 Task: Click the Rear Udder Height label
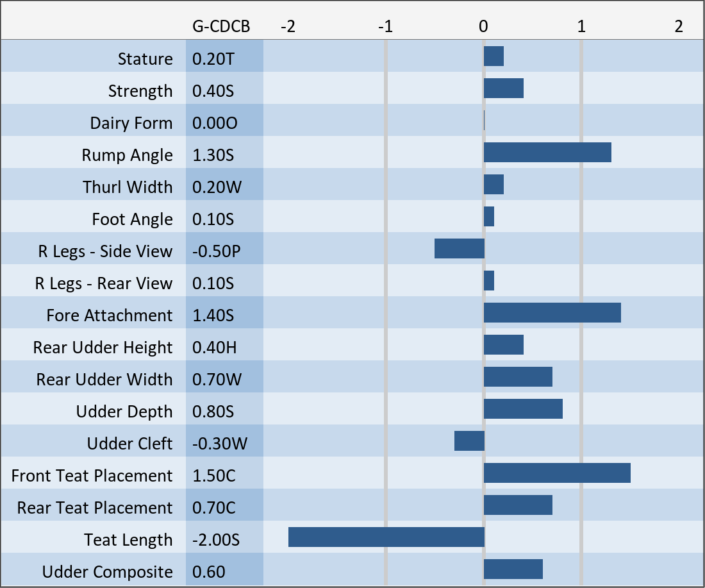(x=103, y=348)
